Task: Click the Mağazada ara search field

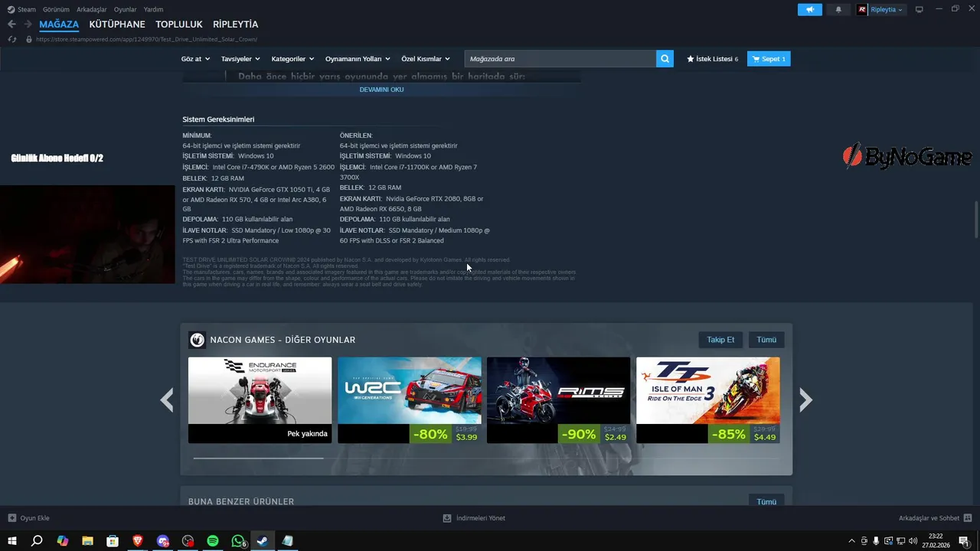Action: coord(560,59)
